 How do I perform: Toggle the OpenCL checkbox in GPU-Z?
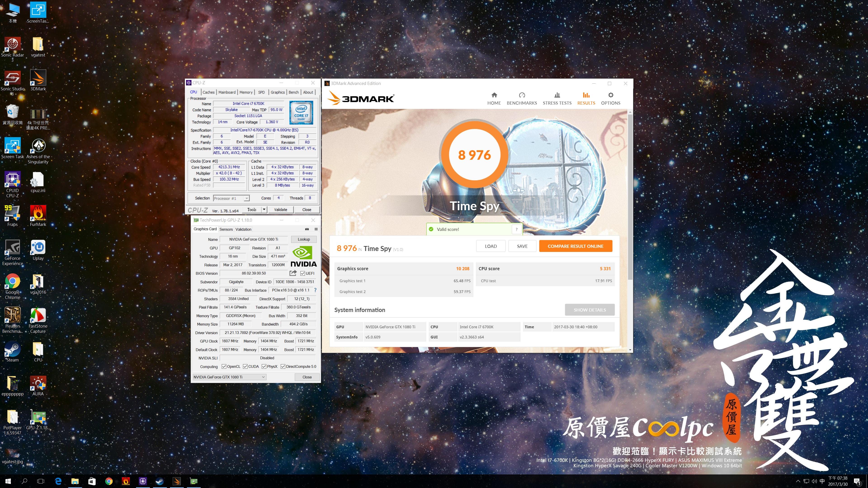coord(224,366)
